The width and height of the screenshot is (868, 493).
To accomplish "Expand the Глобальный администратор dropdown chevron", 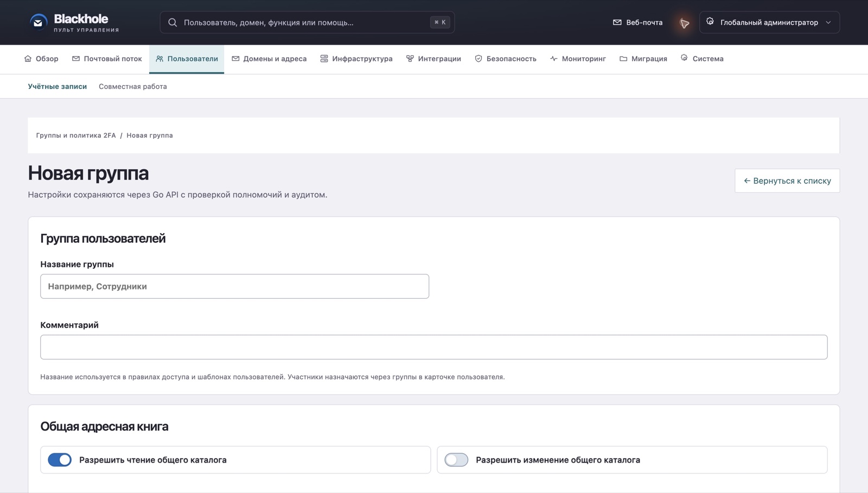I will click(x=828, y=23).
